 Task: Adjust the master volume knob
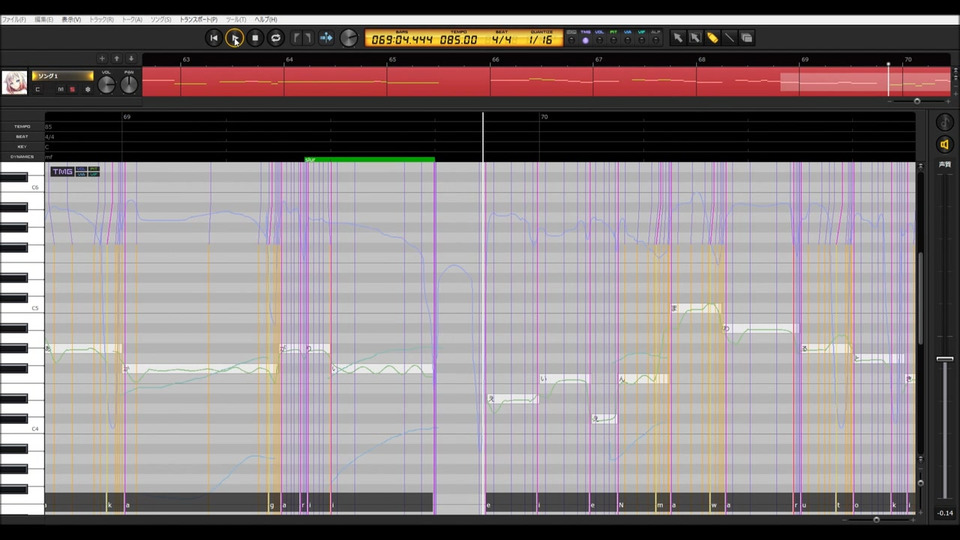click(348, 38)
